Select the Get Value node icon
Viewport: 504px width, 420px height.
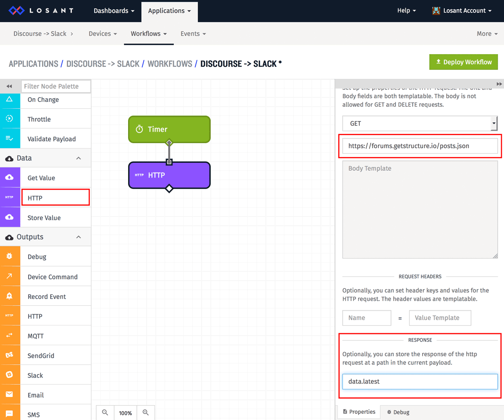(10, 177)
